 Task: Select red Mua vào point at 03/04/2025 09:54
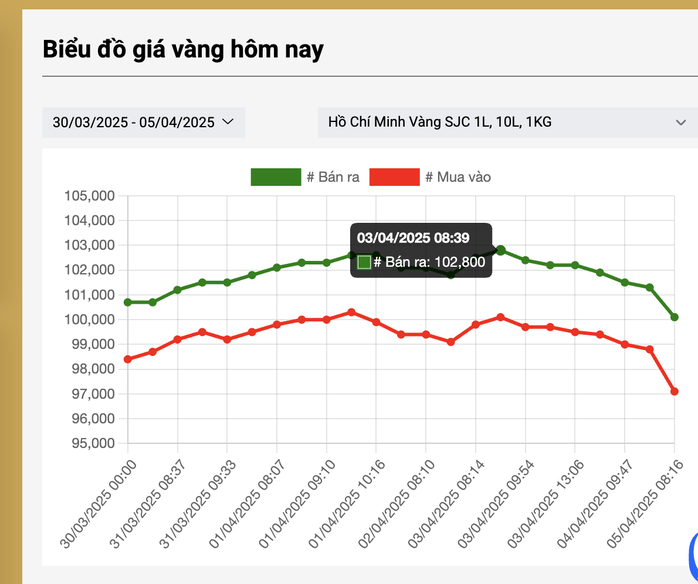[525, 327]
